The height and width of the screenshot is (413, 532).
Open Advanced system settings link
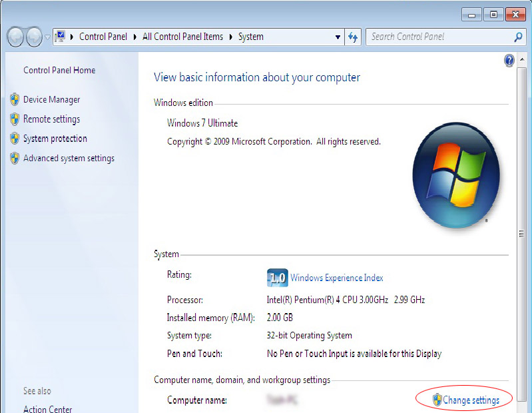(x=69, y=158)
